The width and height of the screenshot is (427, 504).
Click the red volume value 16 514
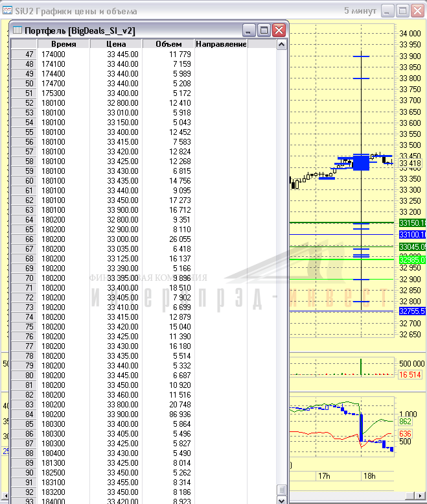click(x=410, y=374)
